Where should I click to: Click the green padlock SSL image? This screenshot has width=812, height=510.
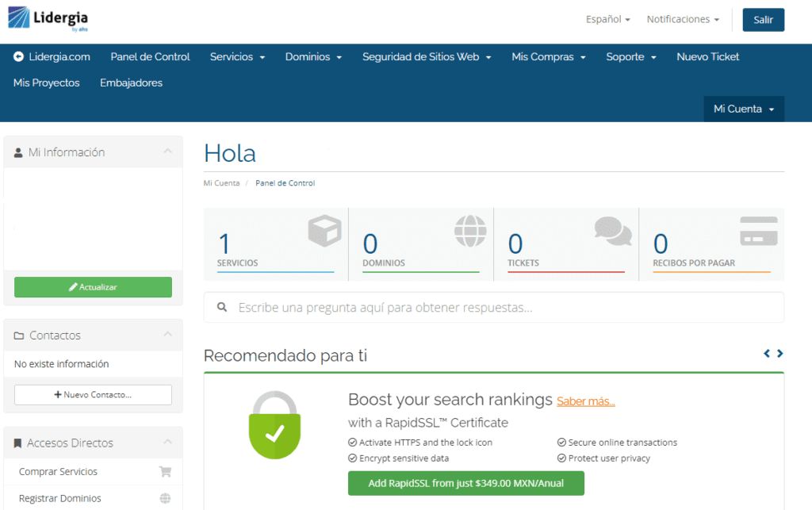coord(274,425)
